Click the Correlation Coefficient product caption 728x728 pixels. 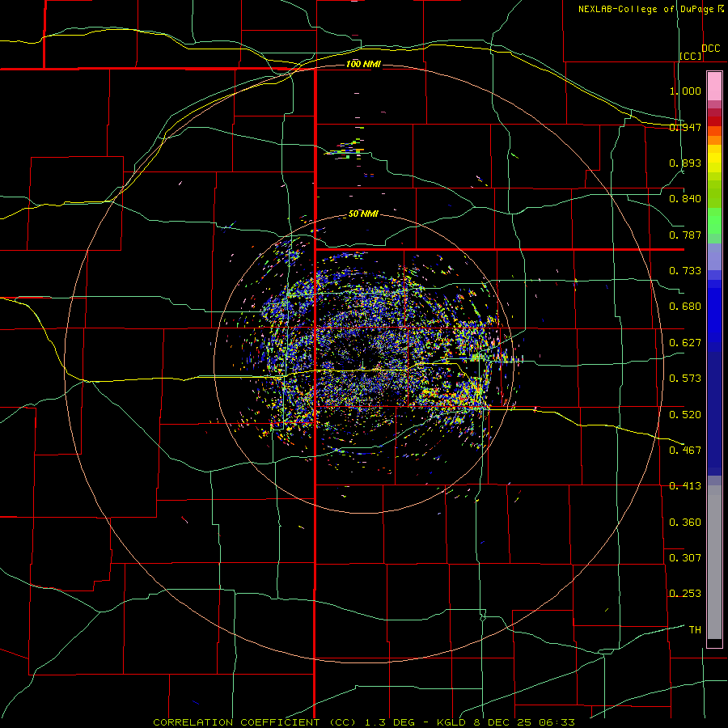(x=364, y=722)
